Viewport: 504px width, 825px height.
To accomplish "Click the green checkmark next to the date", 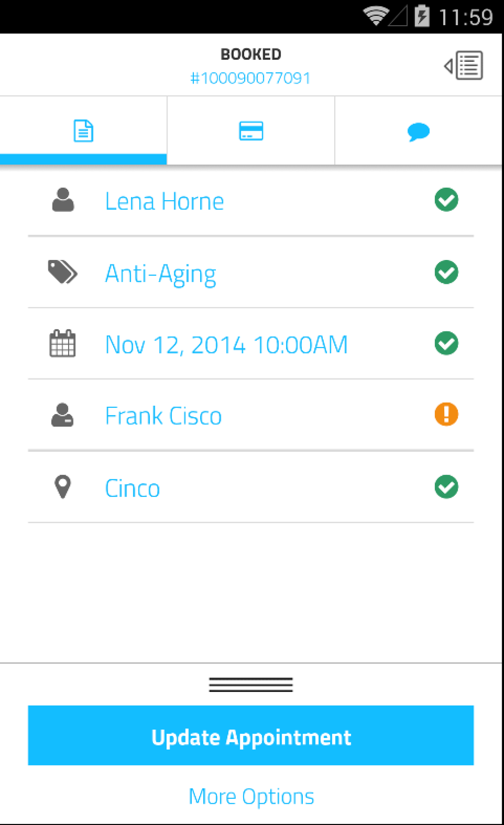I will pos(446,344).
